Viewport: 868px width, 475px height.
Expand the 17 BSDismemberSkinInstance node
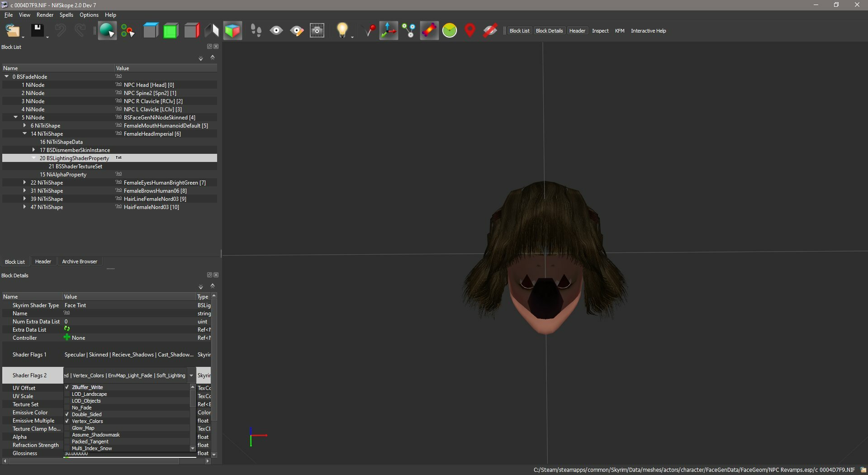[34, 150]
